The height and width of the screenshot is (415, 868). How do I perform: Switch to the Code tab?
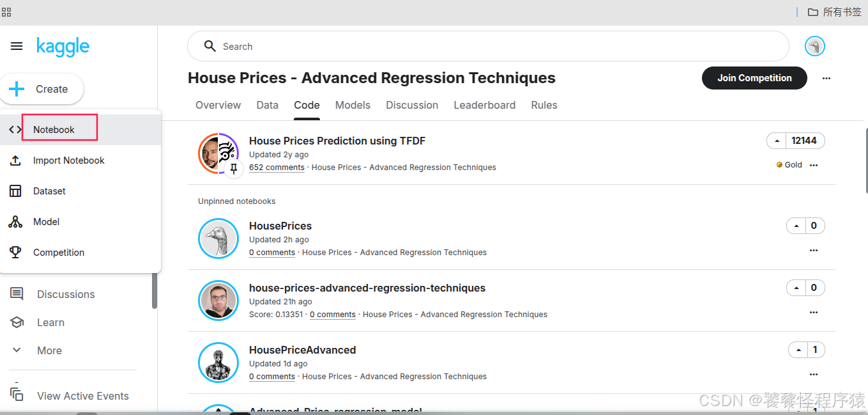(307, 105)
